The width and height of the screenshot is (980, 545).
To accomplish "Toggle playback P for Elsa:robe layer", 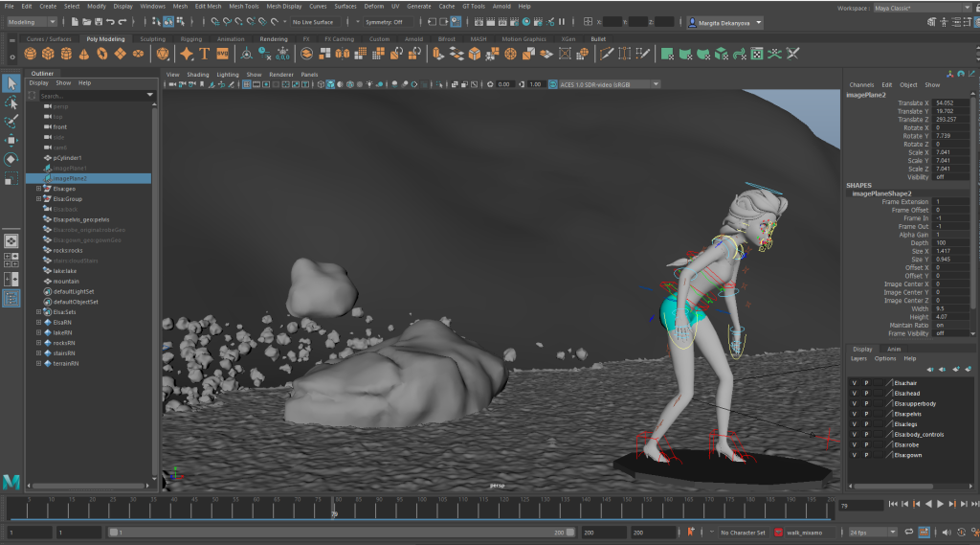I will (866, 444).
